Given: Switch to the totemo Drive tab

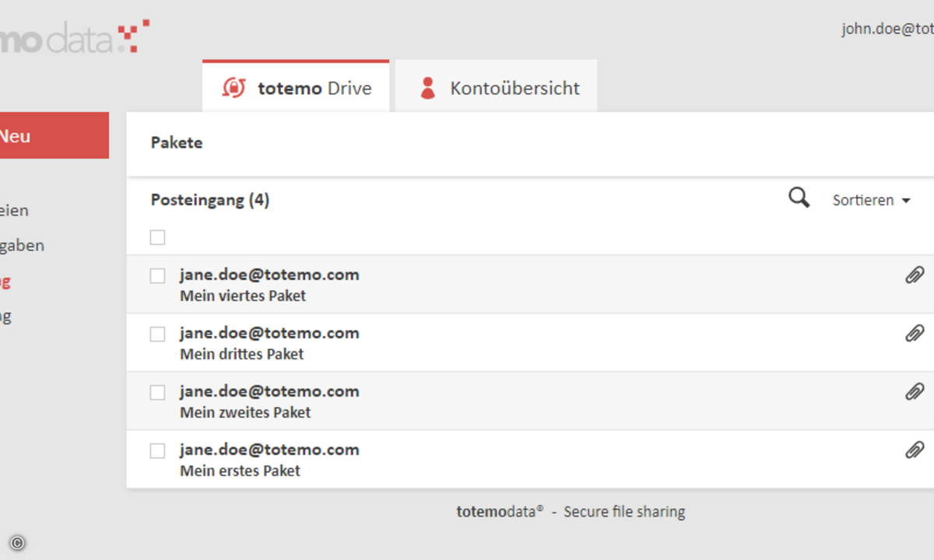Looking at the screenshot, I should (296, 86).
